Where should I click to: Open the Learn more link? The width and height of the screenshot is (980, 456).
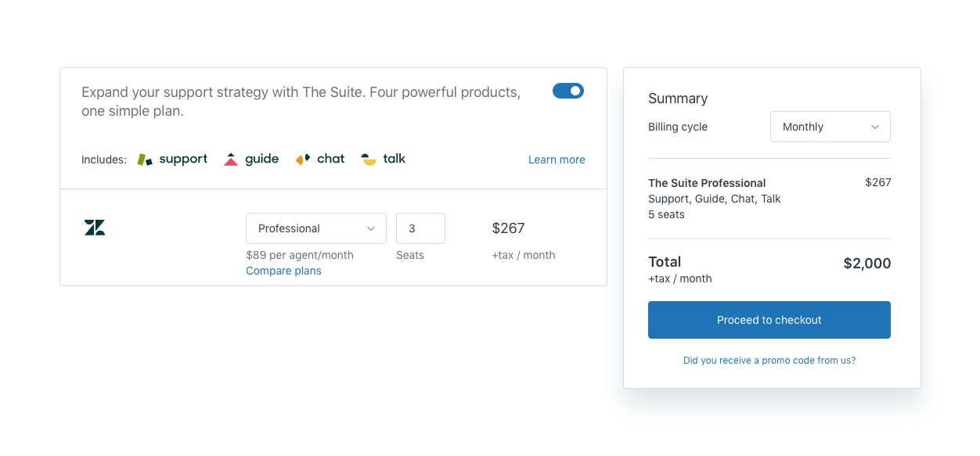point(557,159)
